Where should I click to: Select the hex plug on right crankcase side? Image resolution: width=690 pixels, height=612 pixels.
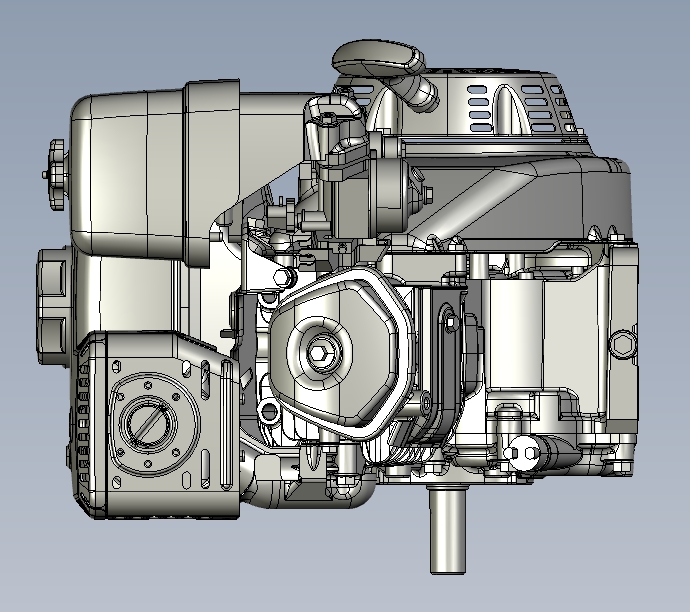(x=622, y=343)
